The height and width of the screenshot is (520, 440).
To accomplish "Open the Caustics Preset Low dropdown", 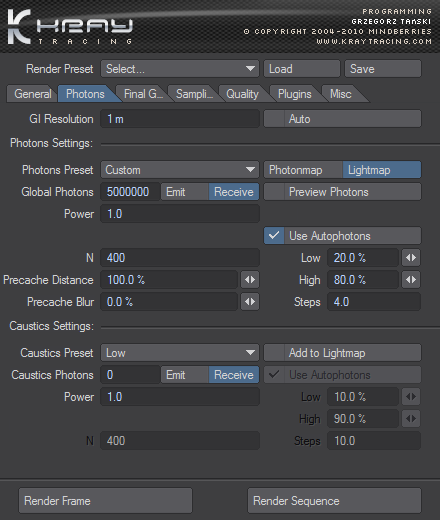I will tap(180, 353).
